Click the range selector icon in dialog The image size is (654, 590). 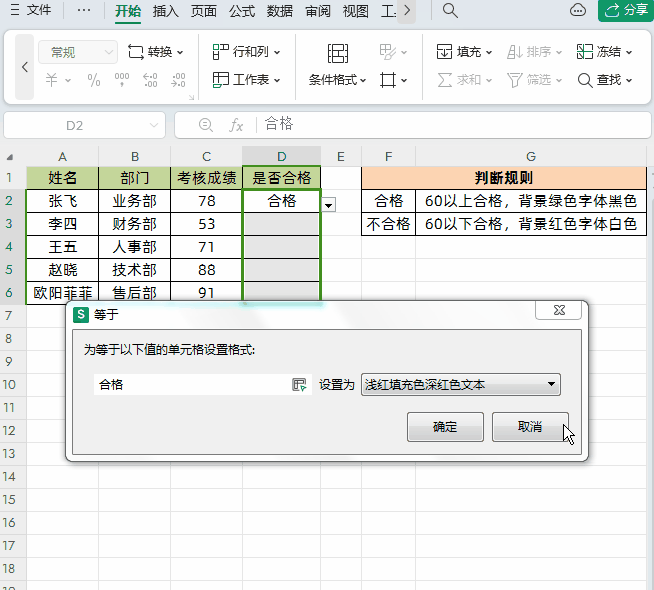point(299,384)
